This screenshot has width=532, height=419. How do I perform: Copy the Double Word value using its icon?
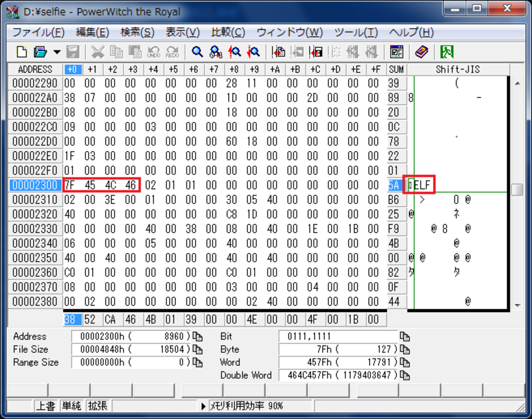(x=405, y=375)
